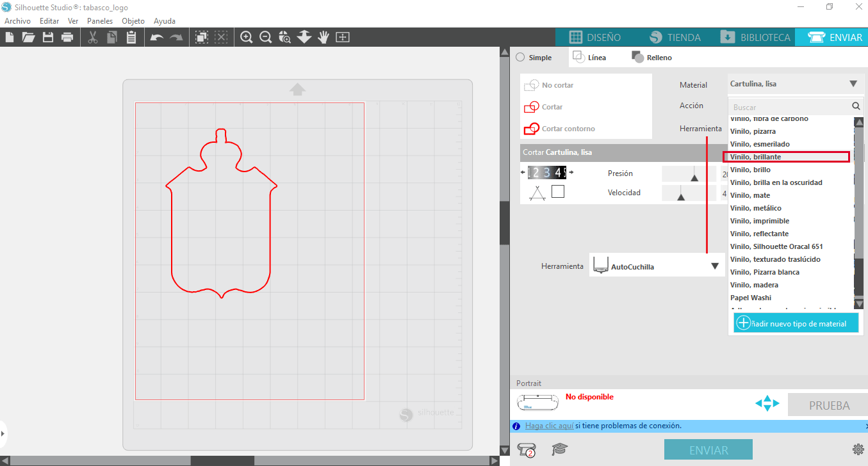
Task: Open the Editar menu
Action: click(49, 21)
